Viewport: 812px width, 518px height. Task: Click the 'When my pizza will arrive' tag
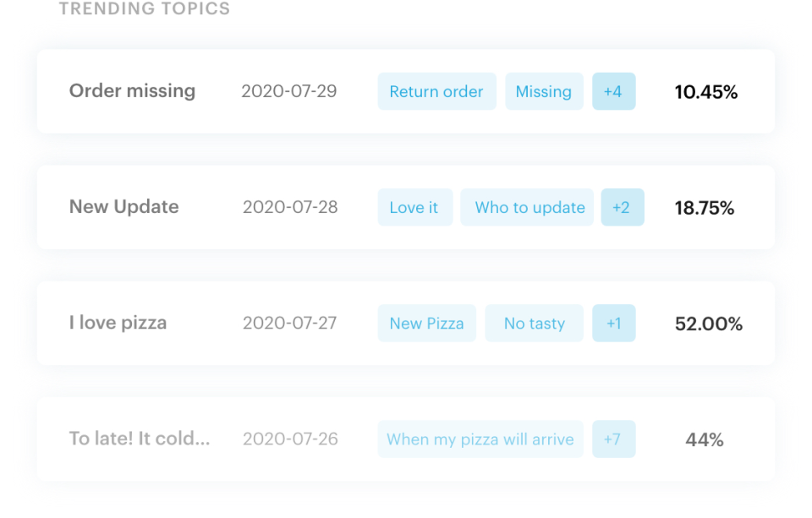pyautogui.click(x=480, y=439)
